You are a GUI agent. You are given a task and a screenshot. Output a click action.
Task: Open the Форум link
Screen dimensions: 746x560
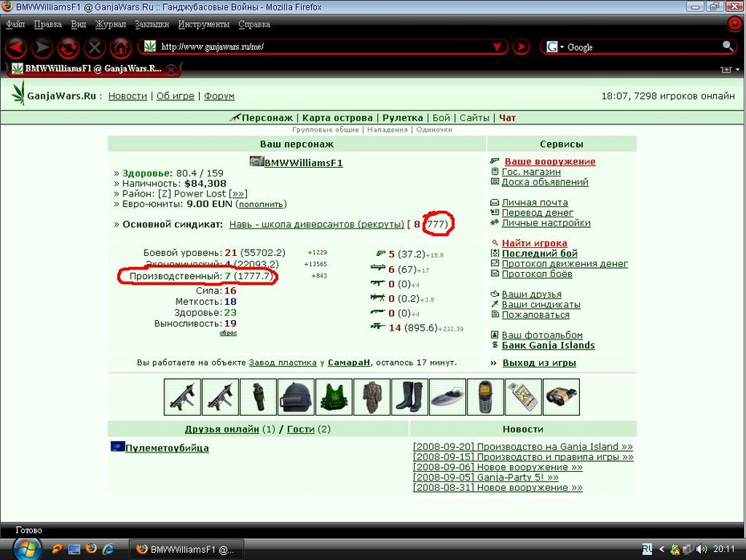click(x=219, y=96)
